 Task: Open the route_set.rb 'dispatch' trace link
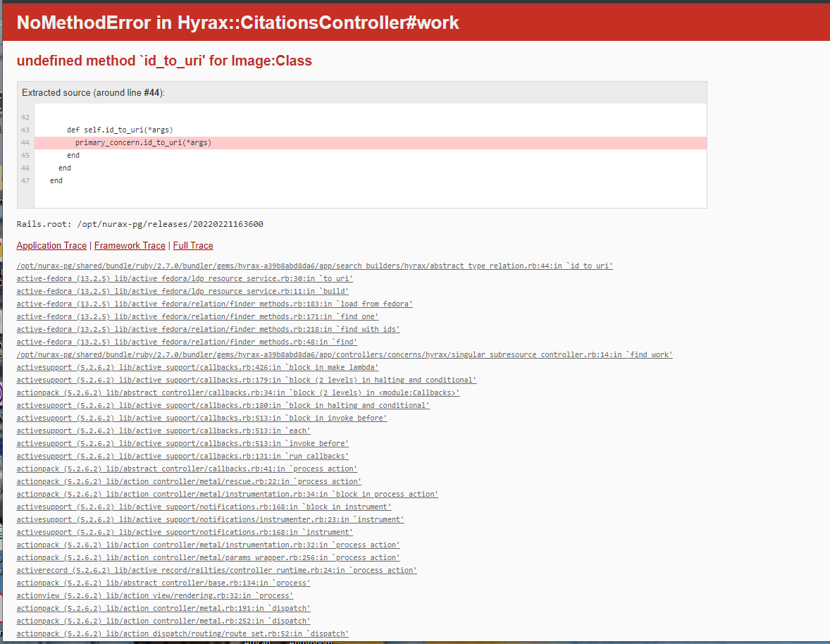point(182,633)
